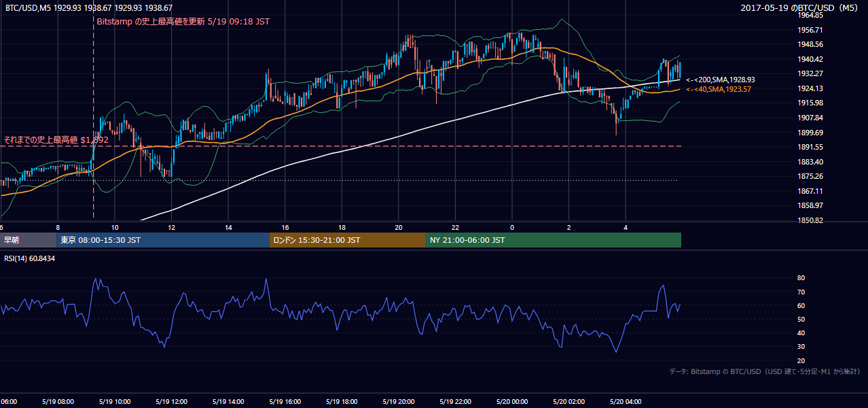
Task: Click the bottom time label 5/19 18:00
Action: [342, 402]
